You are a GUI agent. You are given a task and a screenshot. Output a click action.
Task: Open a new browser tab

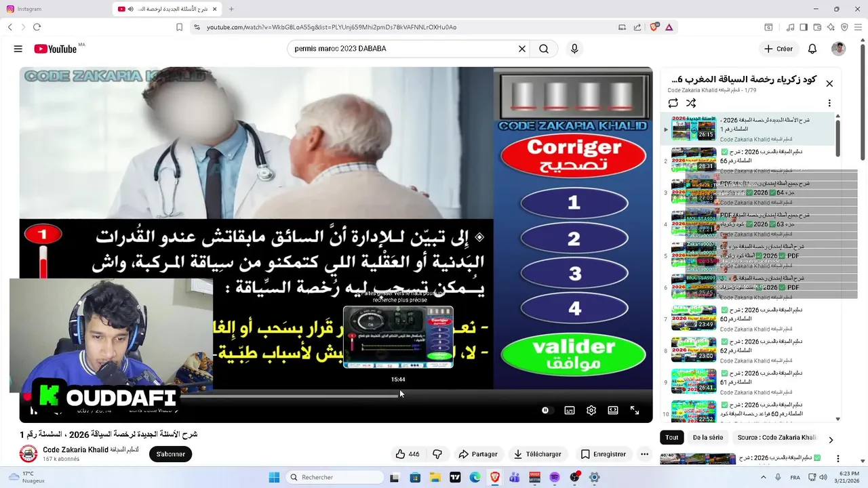(x=231, y=9)
